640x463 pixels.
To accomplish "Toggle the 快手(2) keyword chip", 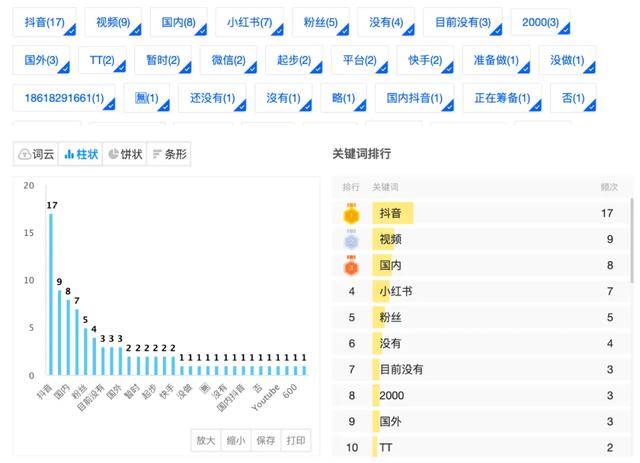I will pyautogui.click(x=425, y=60).
